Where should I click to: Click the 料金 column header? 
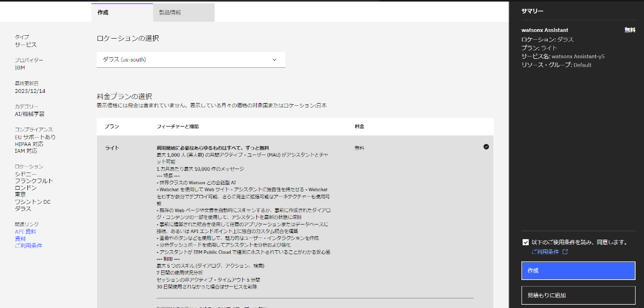click(359, 127)
